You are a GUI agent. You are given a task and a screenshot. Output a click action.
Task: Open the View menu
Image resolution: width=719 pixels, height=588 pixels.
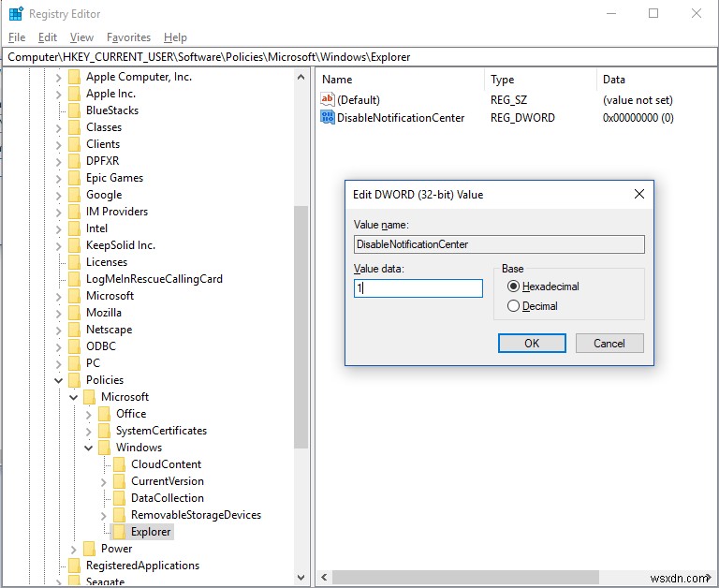[x=81, y=37]
